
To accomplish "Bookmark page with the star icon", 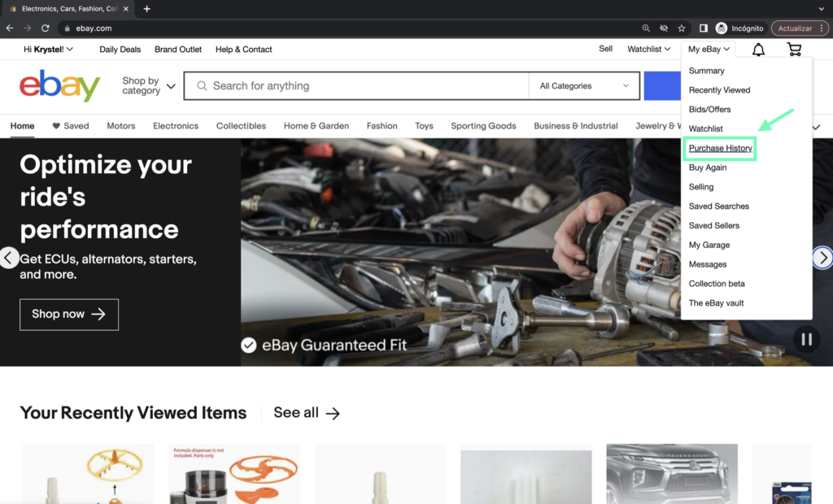I will 682,28.
